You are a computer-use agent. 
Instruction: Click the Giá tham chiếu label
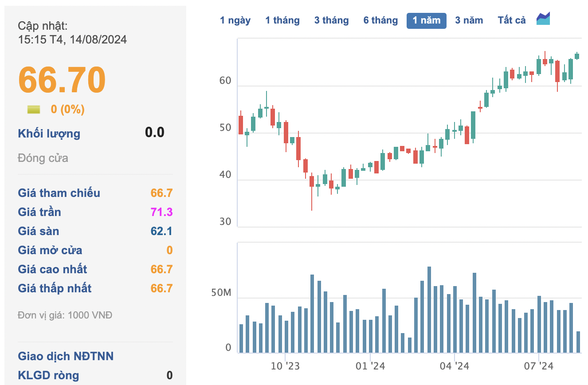pyautogui.click(x=59, y=193)
